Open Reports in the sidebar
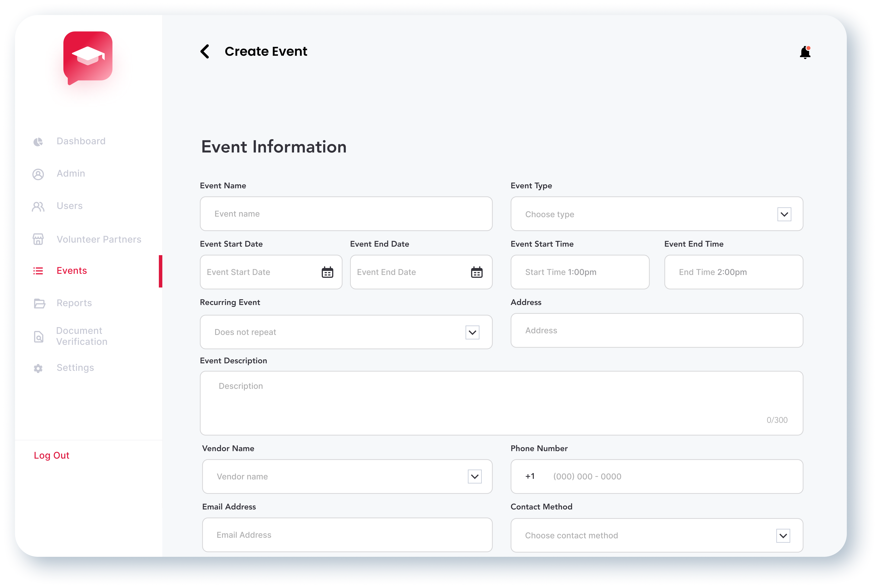878x588 pixels. pos(74,303)
